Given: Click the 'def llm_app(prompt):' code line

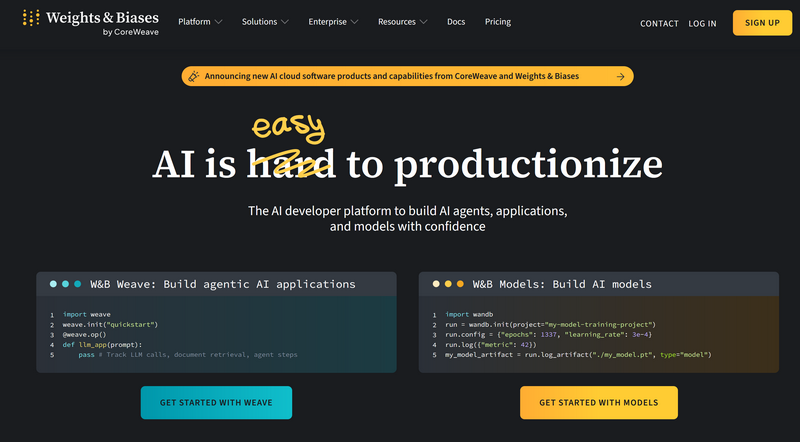Looking at the screenshot, I should (102, 345).
